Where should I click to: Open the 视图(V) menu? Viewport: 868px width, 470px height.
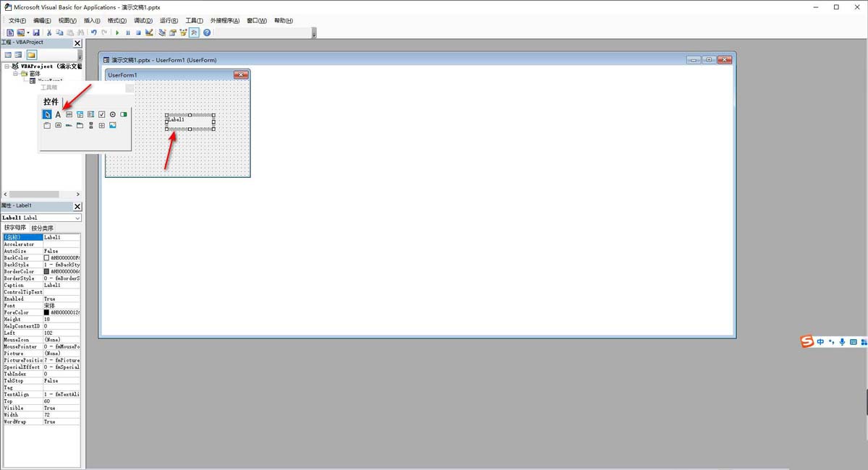tap(67, 20)
